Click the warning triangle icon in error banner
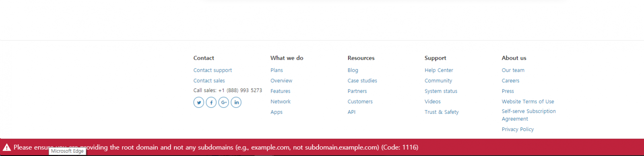Image resolution: width=644 pixels, height=156 pixels. click(x=7, y=148)
